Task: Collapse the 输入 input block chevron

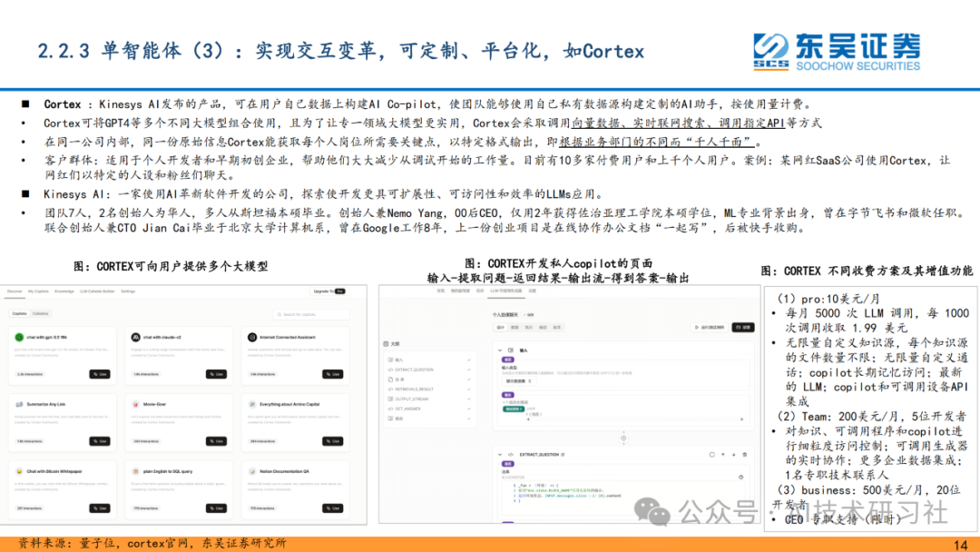Action: click(499, 350)
